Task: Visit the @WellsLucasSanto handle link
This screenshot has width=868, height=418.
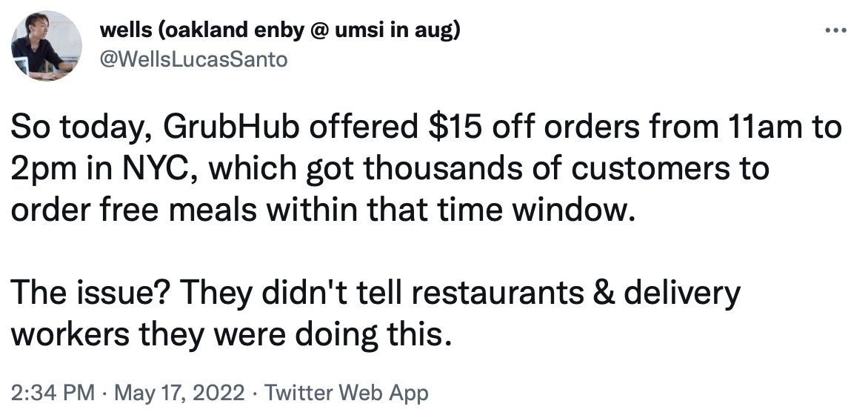Action: pos(194,59)
